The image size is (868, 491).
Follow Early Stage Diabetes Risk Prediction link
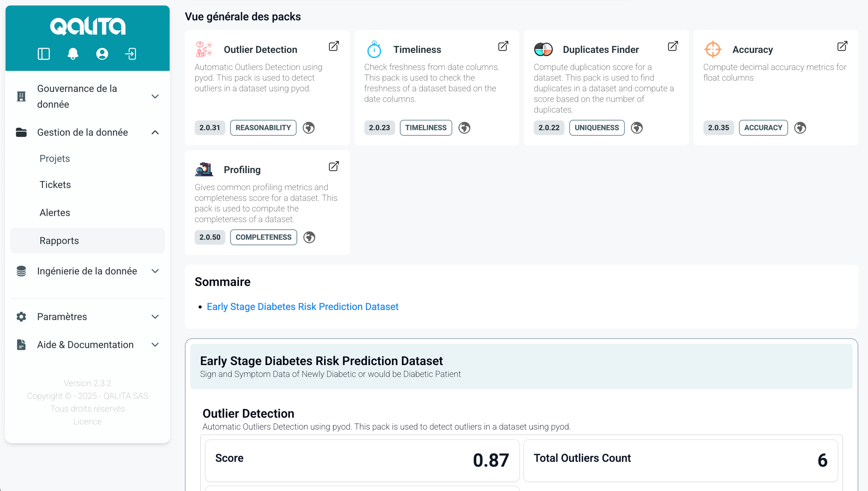coord(302,307)
